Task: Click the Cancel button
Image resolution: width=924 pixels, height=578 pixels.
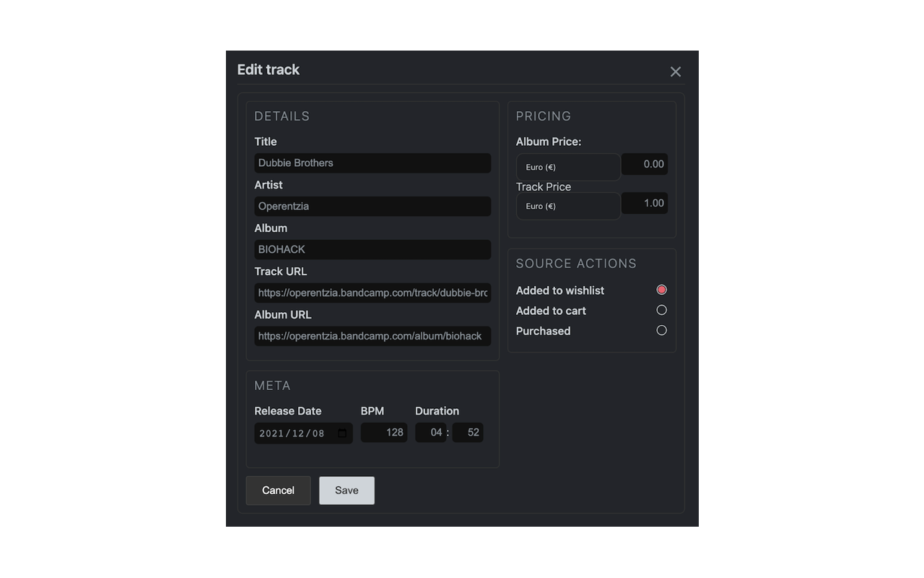Action: point(278,490)
